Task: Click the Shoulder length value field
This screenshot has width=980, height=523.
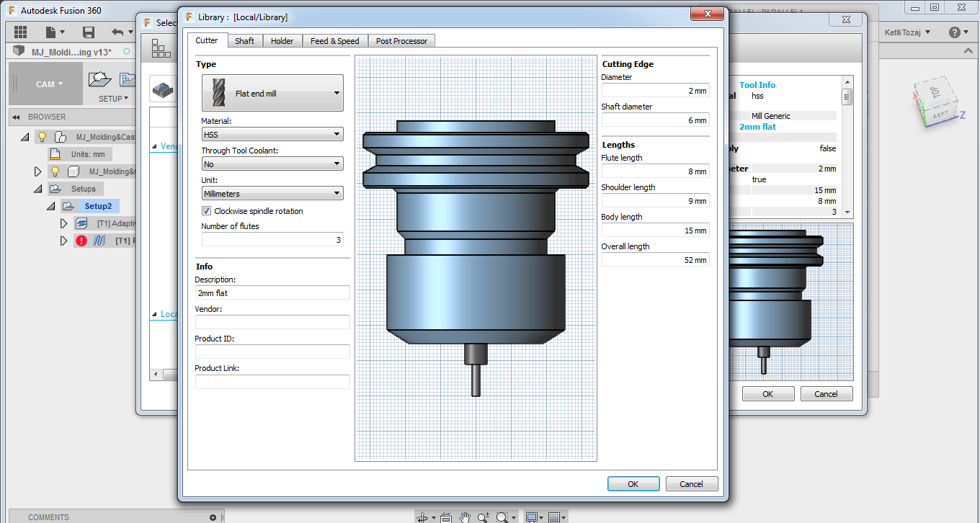Action: coord(656,201)
